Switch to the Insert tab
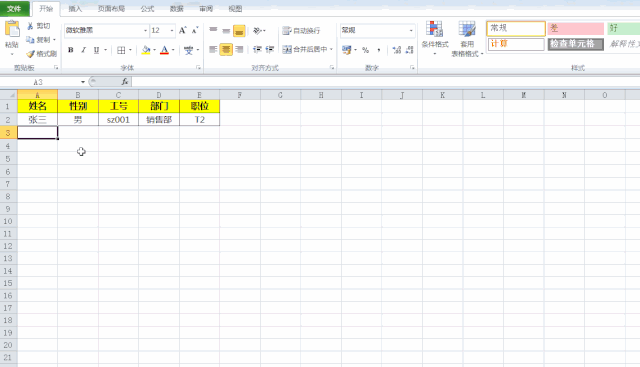The image size is (640, 367). [75, 9]
